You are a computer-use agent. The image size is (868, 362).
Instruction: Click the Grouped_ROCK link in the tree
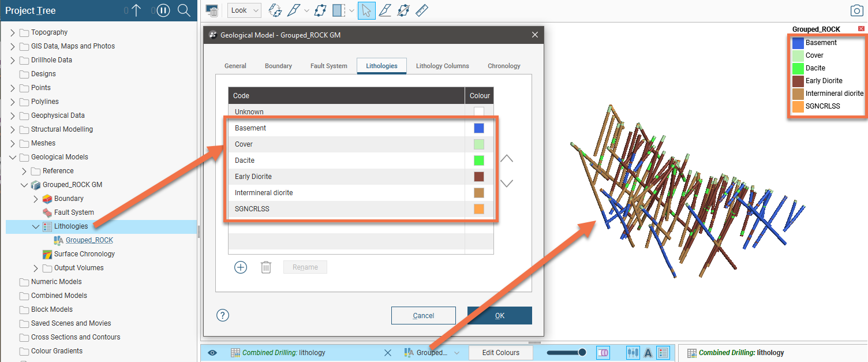[89, 240]
